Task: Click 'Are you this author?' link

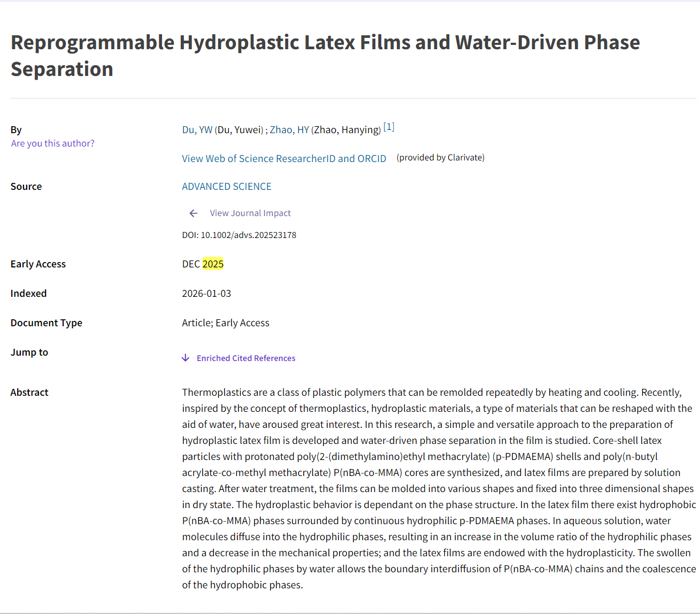Action: 52,143
